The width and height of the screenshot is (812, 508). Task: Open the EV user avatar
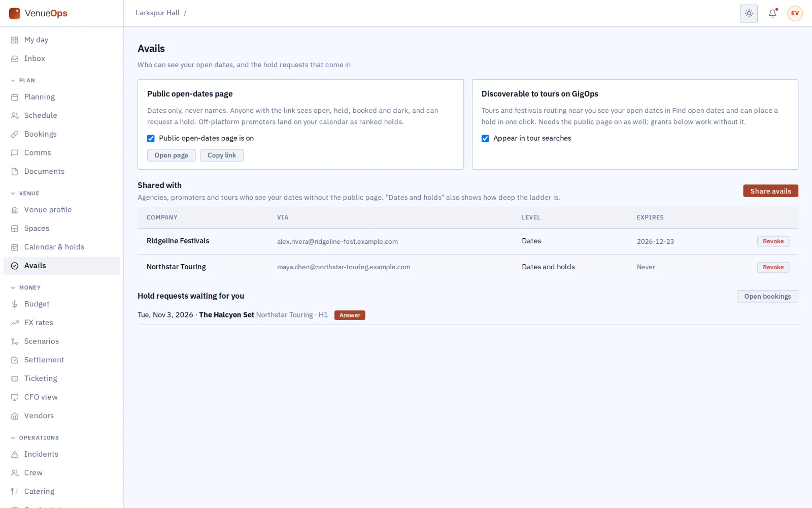click(795, 13)
